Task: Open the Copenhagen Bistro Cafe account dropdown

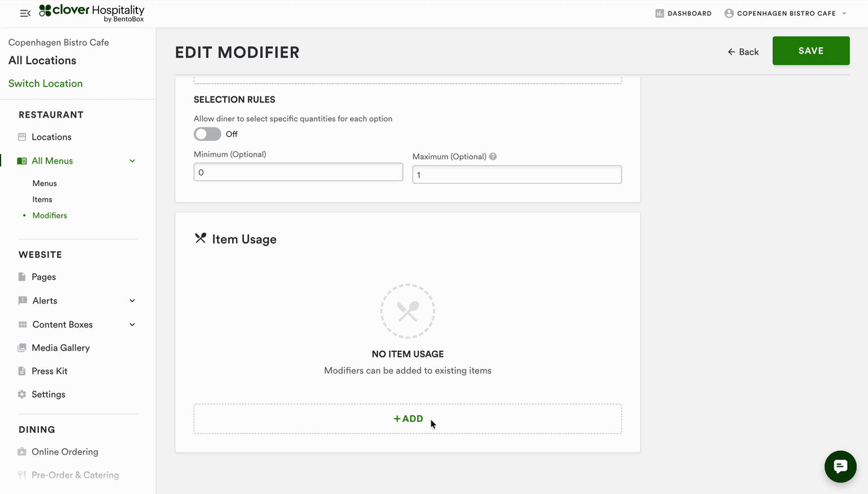Action: 785,13
